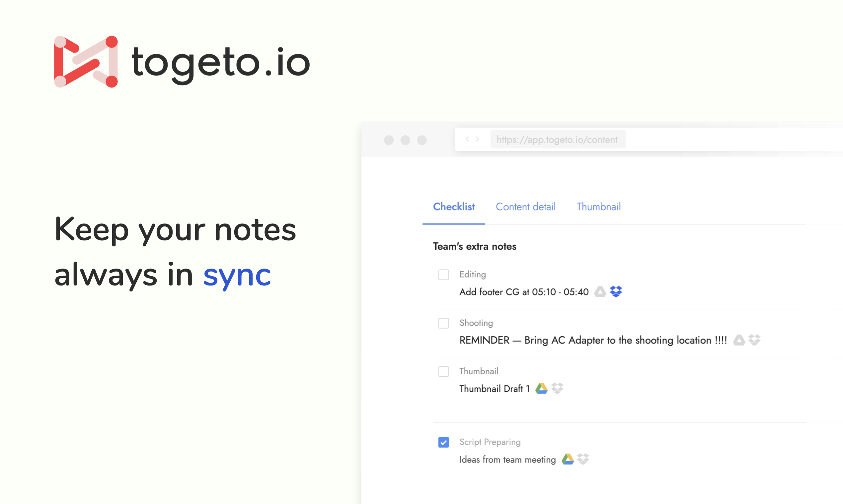Open Google Drive for Ideas from team meeting
Screen dimensions: 843x504
[567, 459]
